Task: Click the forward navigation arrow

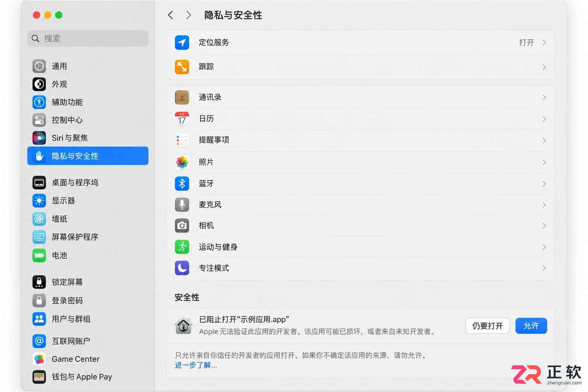Action: pos(188,15)
